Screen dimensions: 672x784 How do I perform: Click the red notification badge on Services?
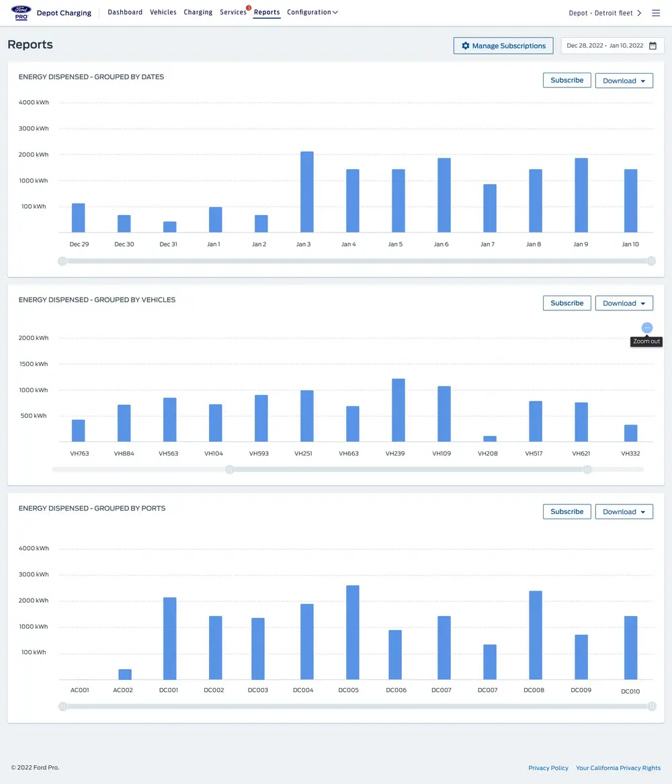(x=249, y=8)
